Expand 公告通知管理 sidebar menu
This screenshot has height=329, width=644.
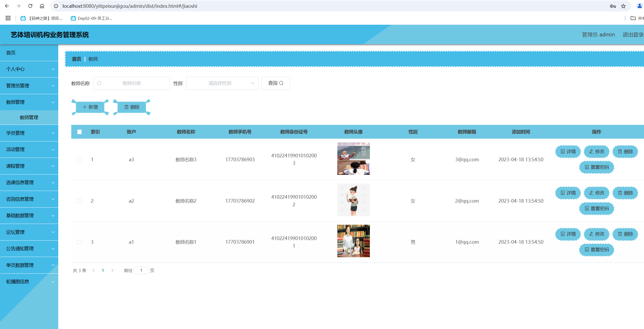click(29, 249)
